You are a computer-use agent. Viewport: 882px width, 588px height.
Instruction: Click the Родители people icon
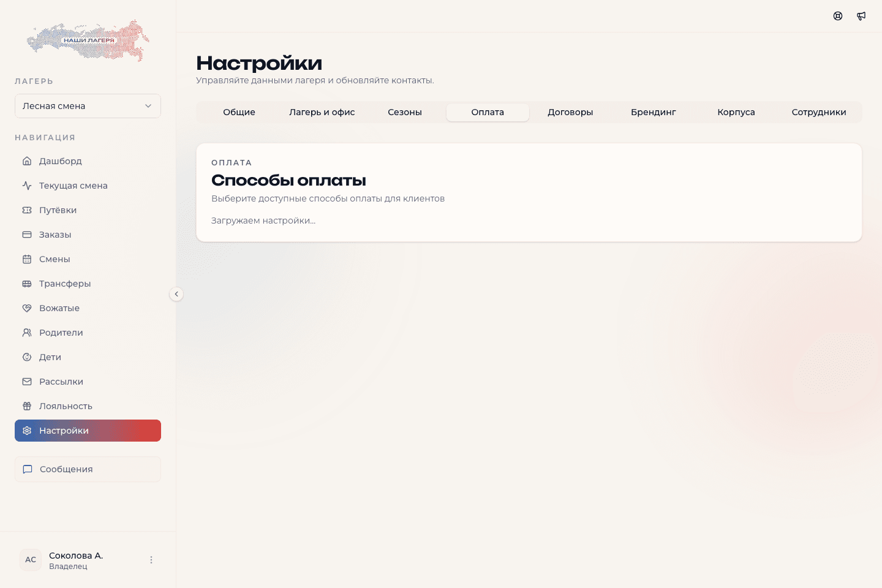coord(27,333)
